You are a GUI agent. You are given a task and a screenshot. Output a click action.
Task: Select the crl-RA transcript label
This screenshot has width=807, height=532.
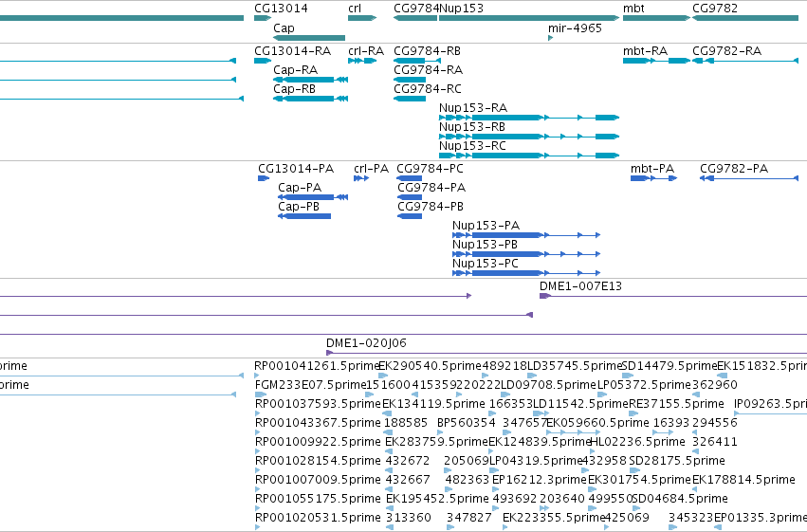tap(366, 51)
